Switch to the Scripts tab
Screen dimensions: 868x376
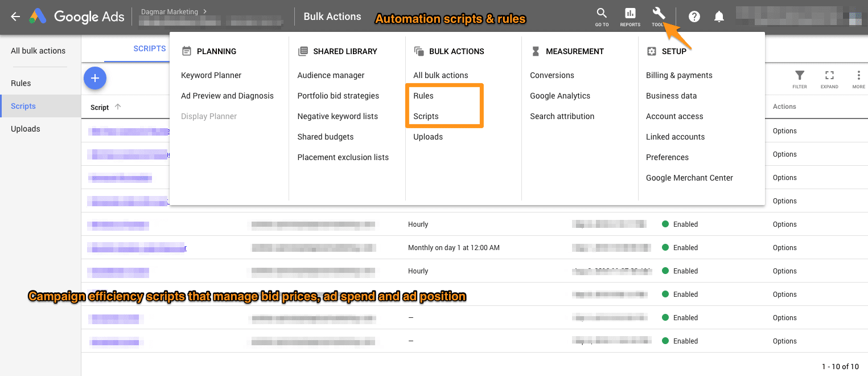pos(149,49)
